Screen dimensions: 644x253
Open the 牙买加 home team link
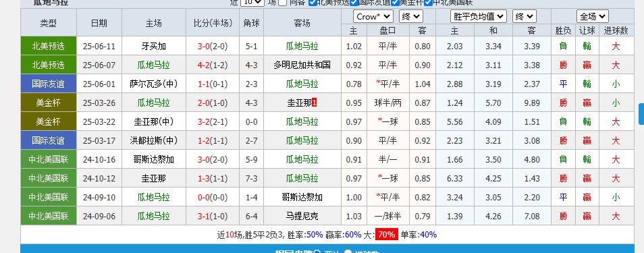click(x=153, y=46)
